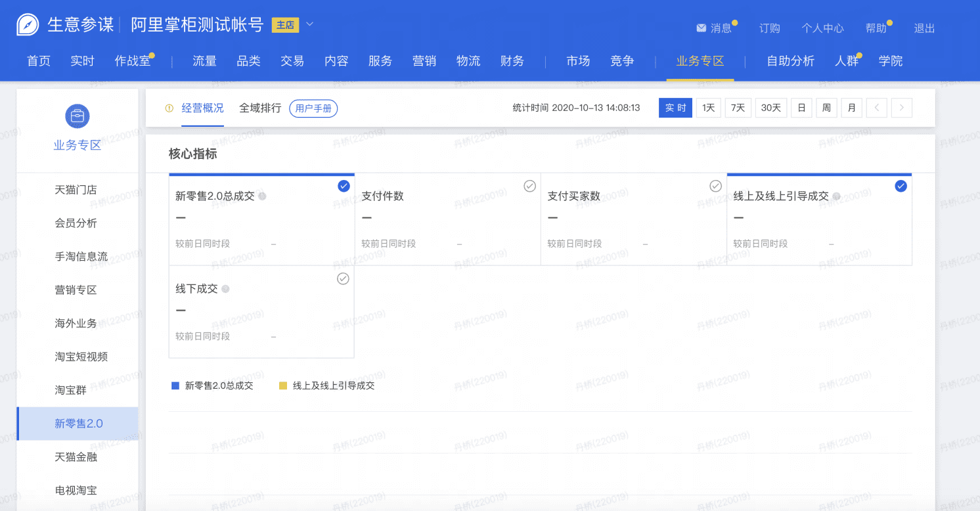Click info icon next to 线上及线上引导成交
980x511 pixels.
coord(836,196)
